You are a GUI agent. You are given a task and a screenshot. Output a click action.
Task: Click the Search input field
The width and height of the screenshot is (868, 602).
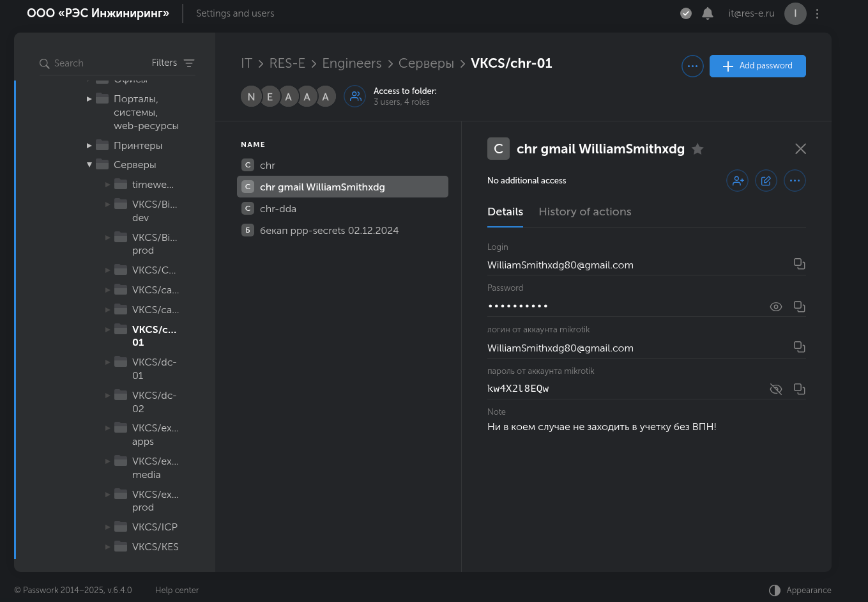[96, 63]
